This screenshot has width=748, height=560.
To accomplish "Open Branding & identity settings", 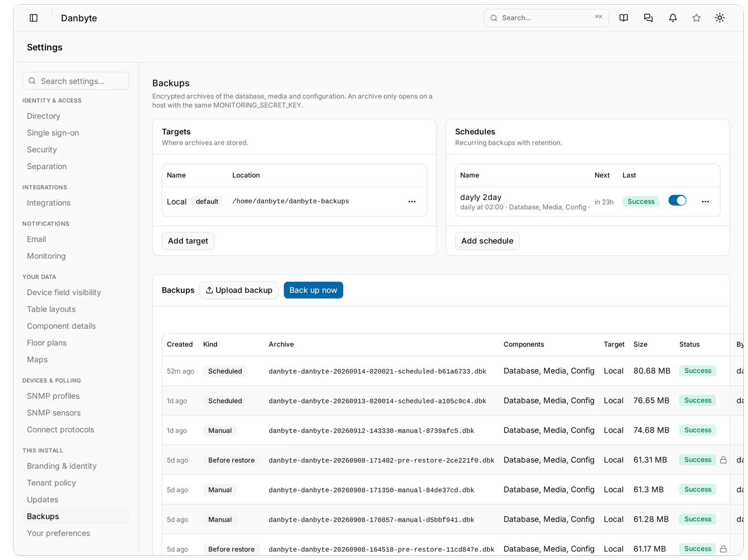I will click(x=62, y=467).
